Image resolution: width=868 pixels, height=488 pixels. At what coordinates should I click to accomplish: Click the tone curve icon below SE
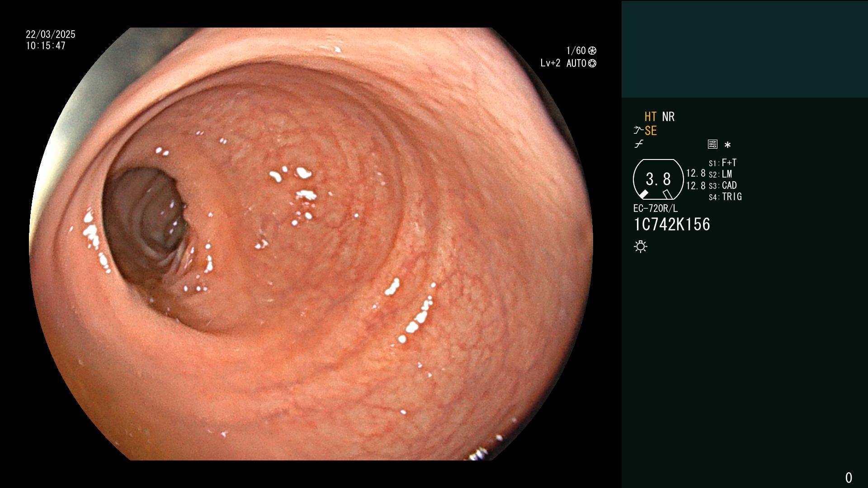639,144
